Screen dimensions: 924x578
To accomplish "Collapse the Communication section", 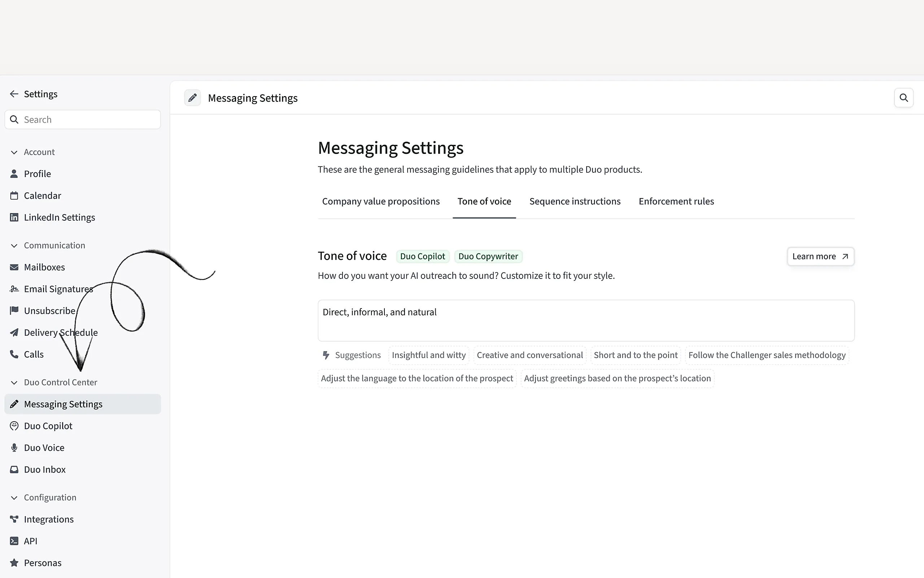I will tap(14, 245).
